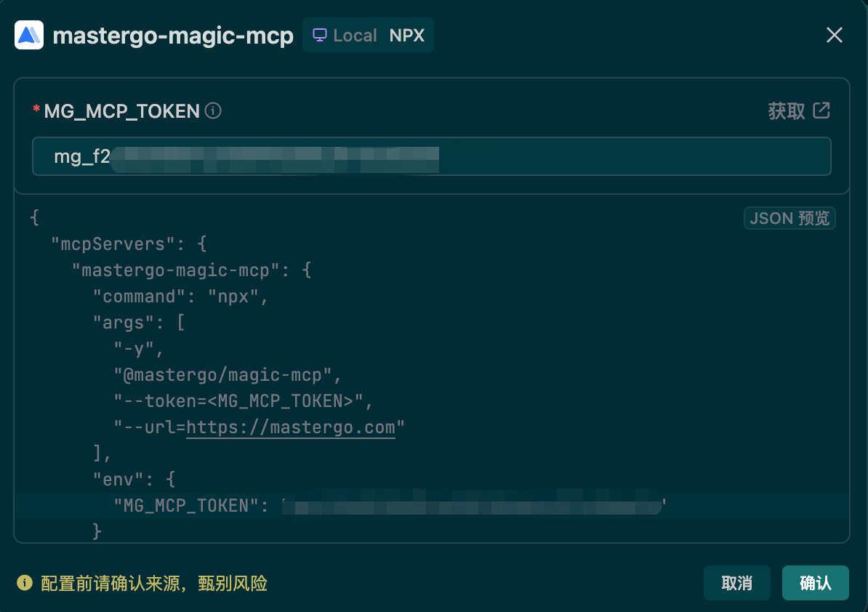868x612 pixels.
Task: Click the "--token=<MG_MCP_TOKEN>" line
Action: [243, 400]
